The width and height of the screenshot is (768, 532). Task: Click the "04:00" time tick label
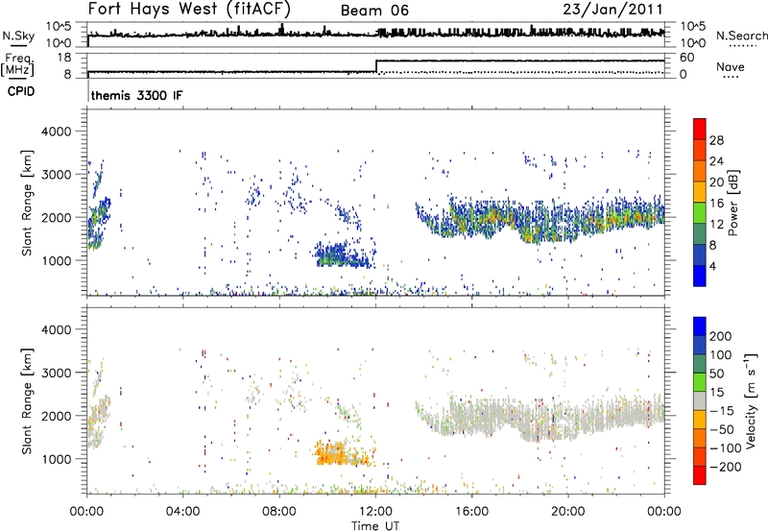click(x=182, y=512)
